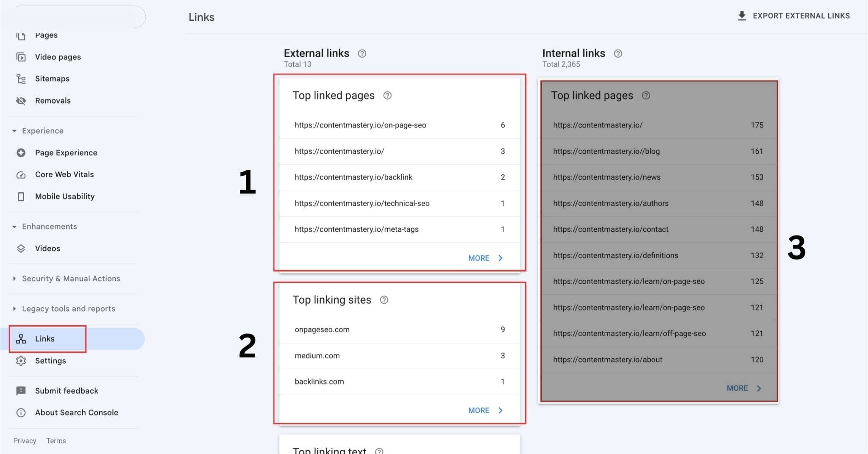Click the Removals crossed-eye icon
Screen dimensions: 868x454
click(21, 101)
